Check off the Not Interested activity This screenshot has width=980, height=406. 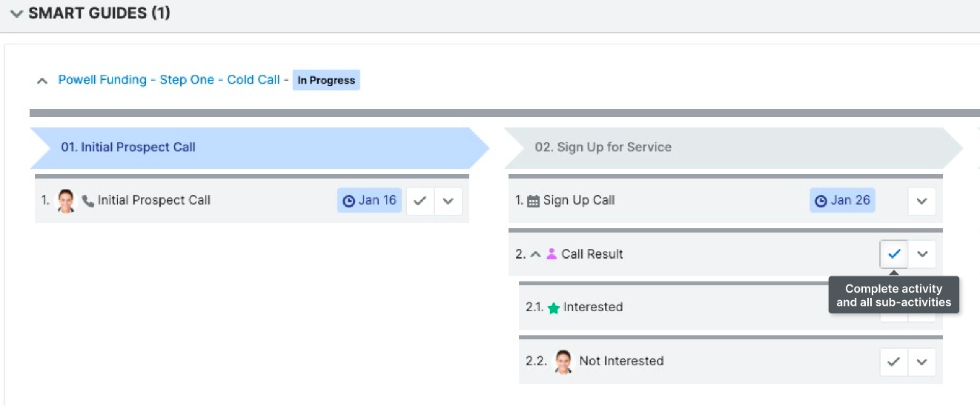(894, 362)
